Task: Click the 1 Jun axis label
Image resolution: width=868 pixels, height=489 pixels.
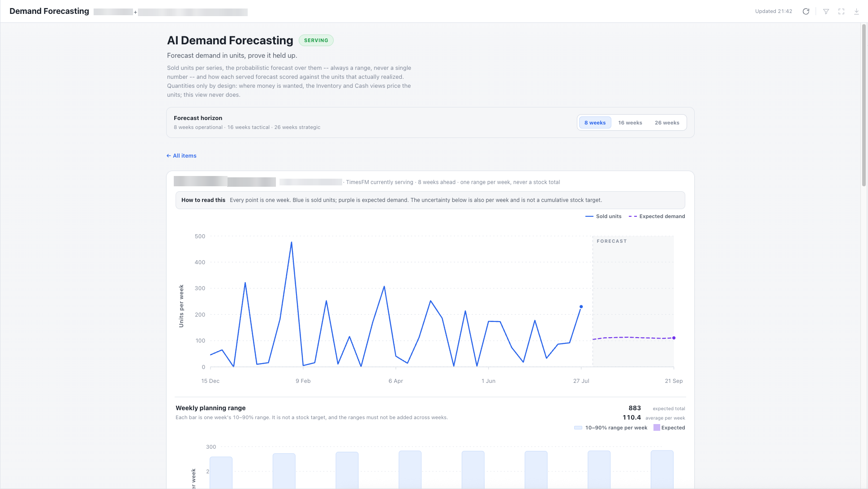Action: [x=489, y=381]
